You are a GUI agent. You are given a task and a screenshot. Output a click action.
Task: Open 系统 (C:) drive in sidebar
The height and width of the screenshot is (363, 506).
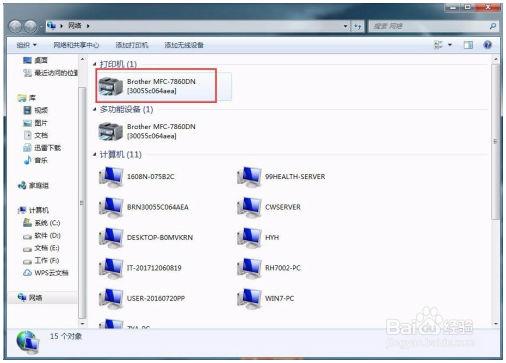click(x=42, y=223)
